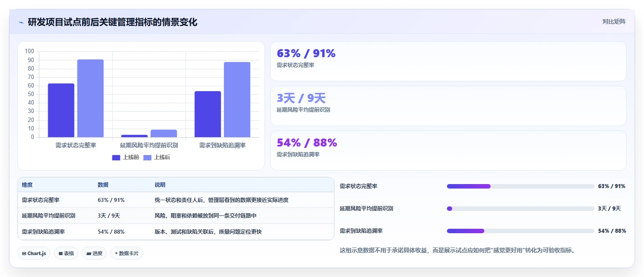
Task: Click the 数据卡片 tag chip
Action: 127,253
